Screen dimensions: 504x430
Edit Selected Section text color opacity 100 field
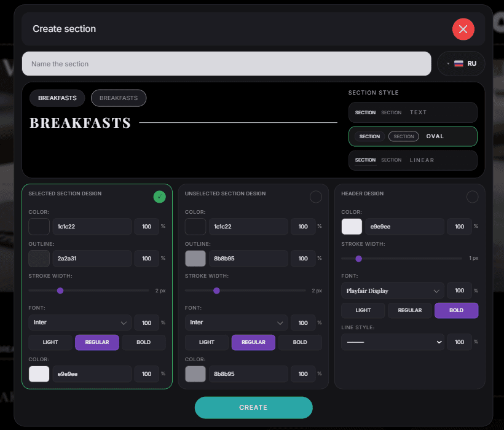coord(146,374)
